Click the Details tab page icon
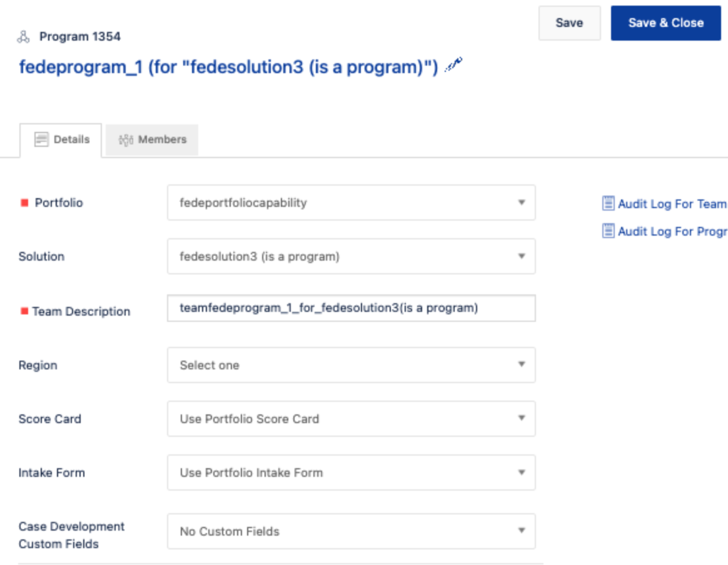The height and width of the screenshot is (565, 728). (x=41, y=139)
